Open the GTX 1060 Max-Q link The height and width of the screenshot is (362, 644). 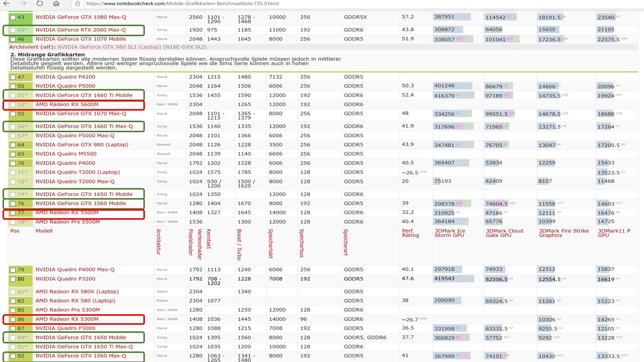click(80, 356)
